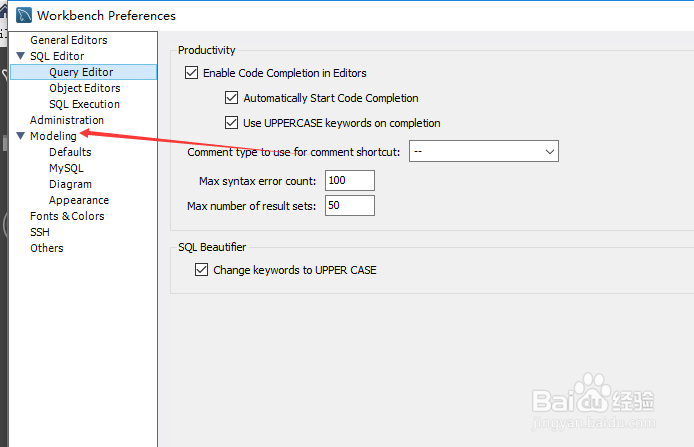Open the Fonts & Colors section

[67, 216]
